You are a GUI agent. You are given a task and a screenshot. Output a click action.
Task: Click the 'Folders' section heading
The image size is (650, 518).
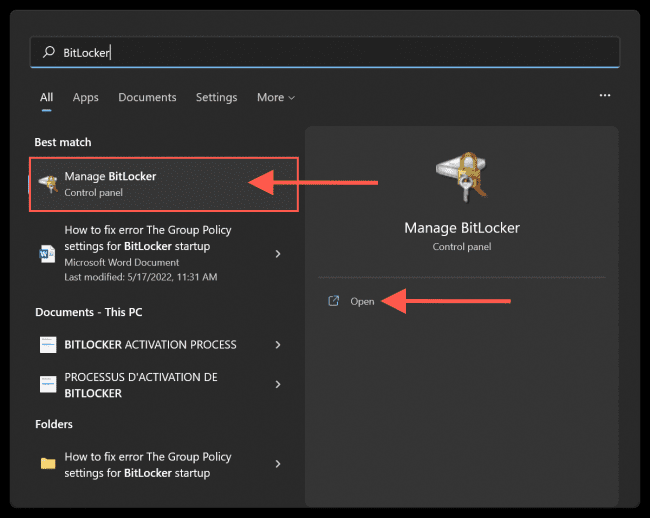click(x=54, y=424)
